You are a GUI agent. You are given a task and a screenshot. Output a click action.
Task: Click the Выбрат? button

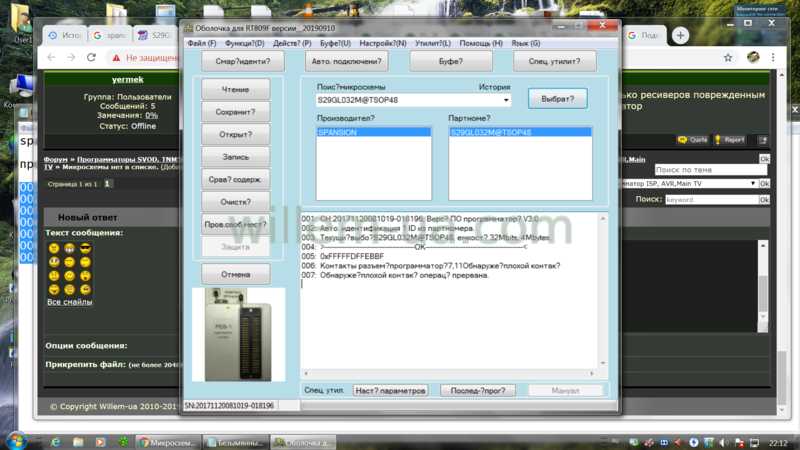pyautogui.click(x=557, y=98)
